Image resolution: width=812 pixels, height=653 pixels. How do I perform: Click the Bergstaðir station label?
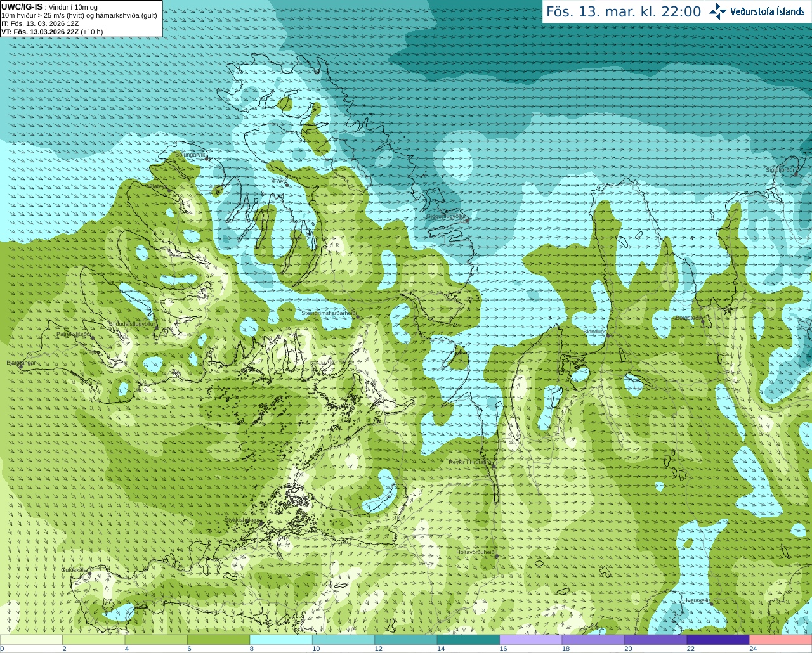coord(688,318)
